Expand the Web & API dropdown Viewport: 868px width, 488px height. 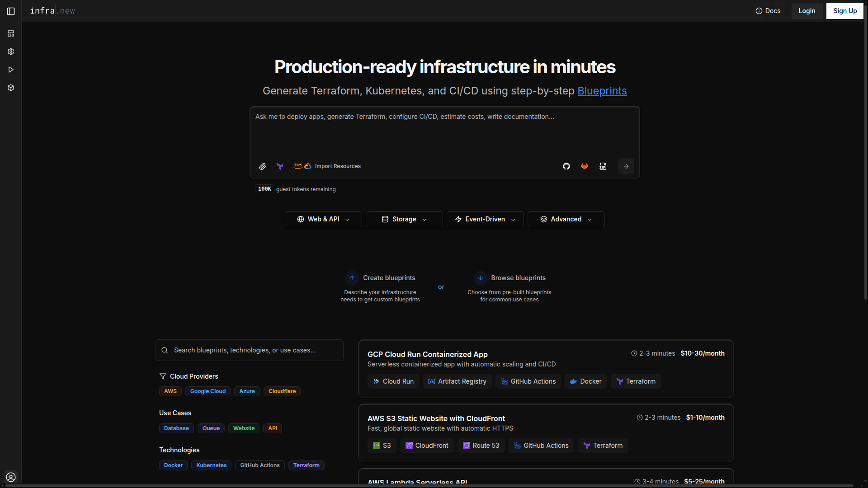pyautogui.click(x=323, y=219)
